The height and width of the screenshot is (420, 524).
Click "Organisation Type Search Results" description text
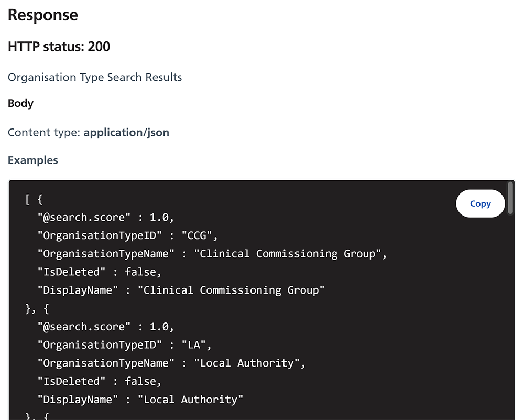[95, 78]
